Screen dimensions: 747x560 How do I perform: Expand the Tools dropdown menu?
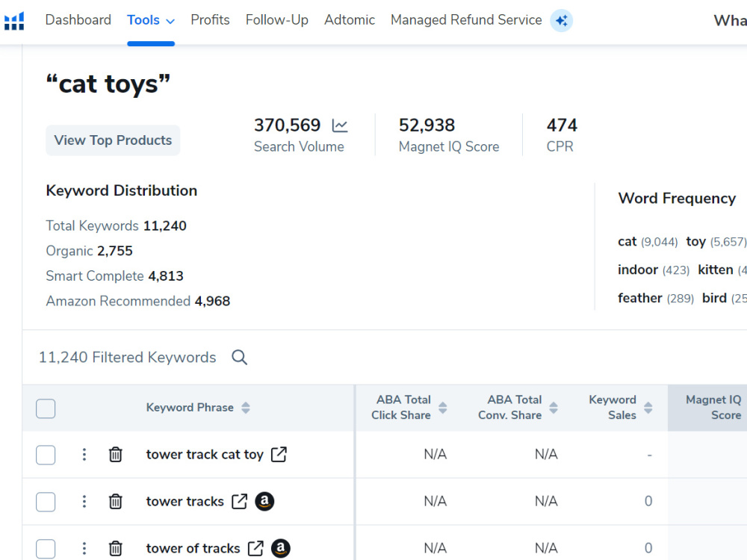point(151,20)
